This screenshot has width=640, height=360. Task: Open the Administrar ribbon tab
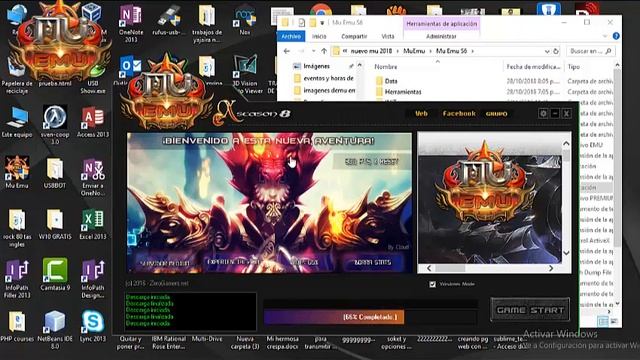(x=441, y=36)
